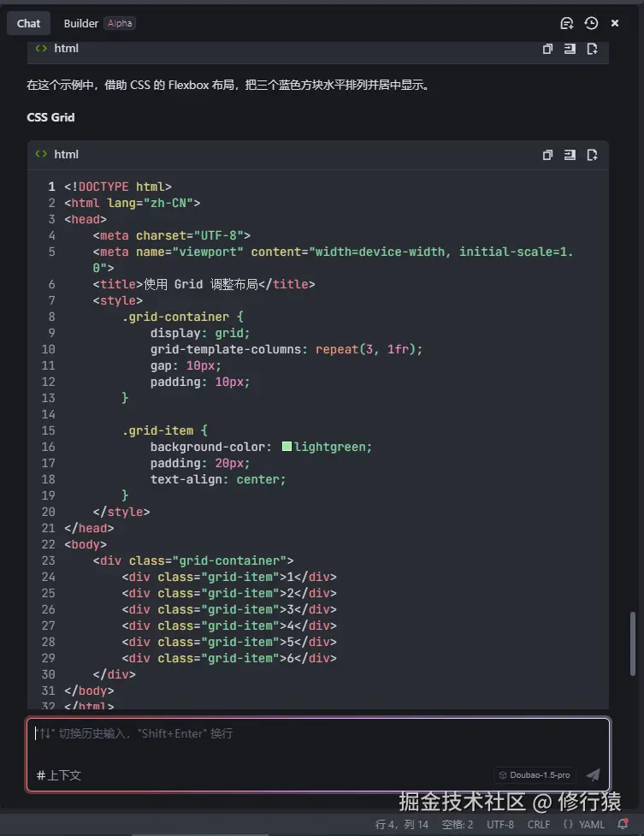
Task: Click the send message paper plane icon
Action: pos(593,775)
